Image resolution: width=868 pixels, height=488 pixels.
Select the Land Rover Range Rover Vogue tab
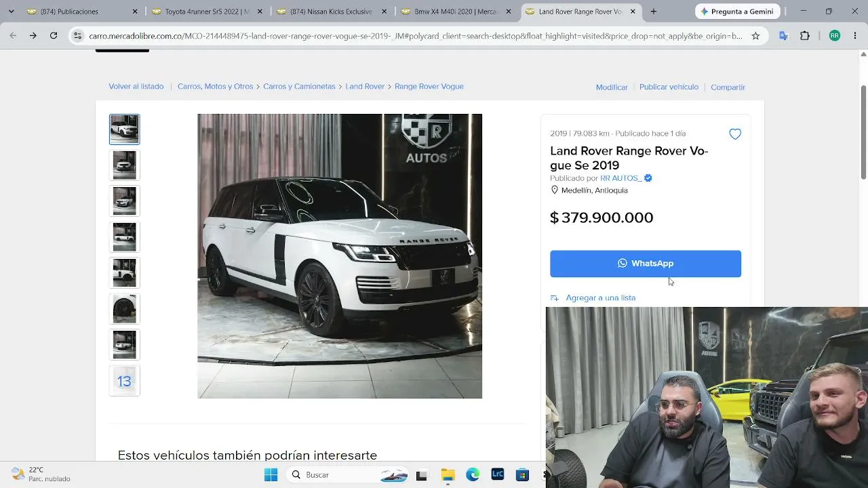(x=581, y=12)
